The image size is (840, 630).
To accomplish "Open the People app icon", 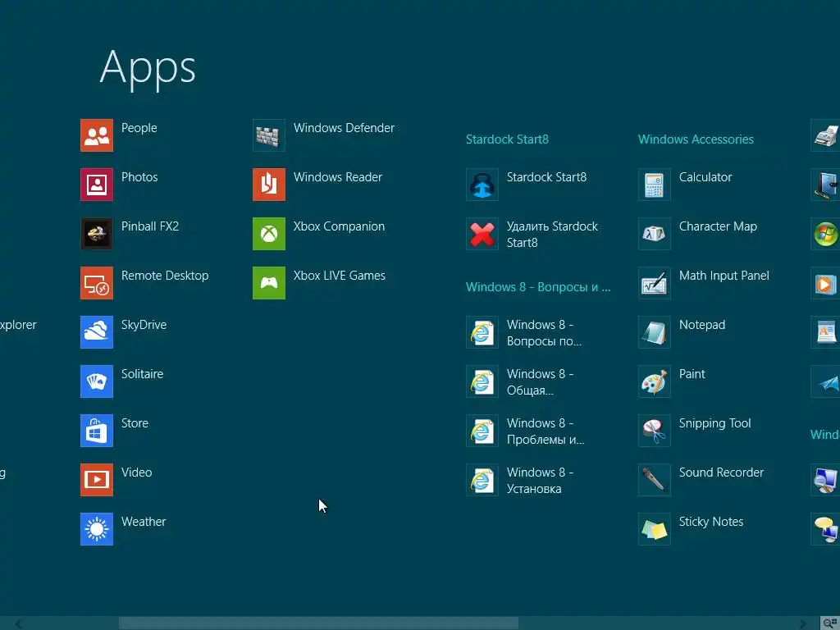I will click(97, 135).
